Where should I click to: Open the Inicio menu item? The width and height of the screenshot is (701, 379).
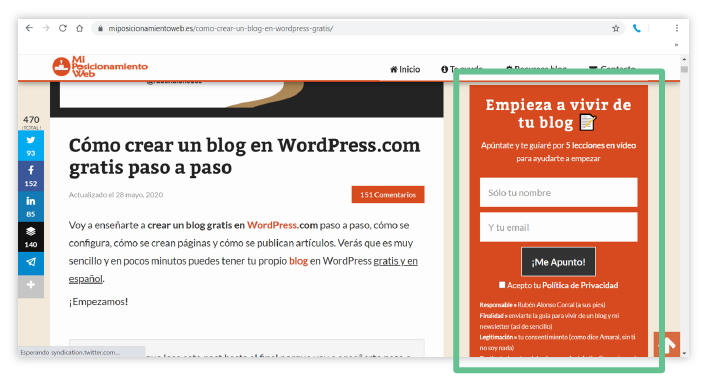pos(405,69)
